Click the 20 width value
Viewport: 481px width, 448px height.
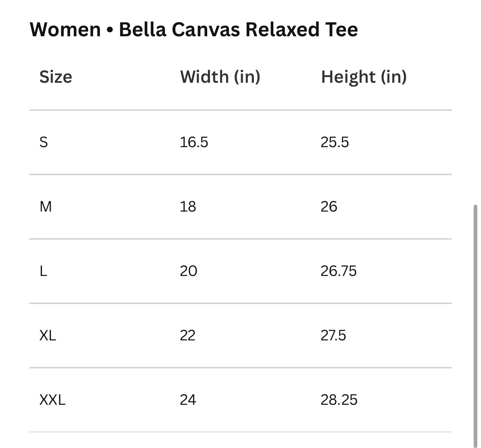pos(188,271)
